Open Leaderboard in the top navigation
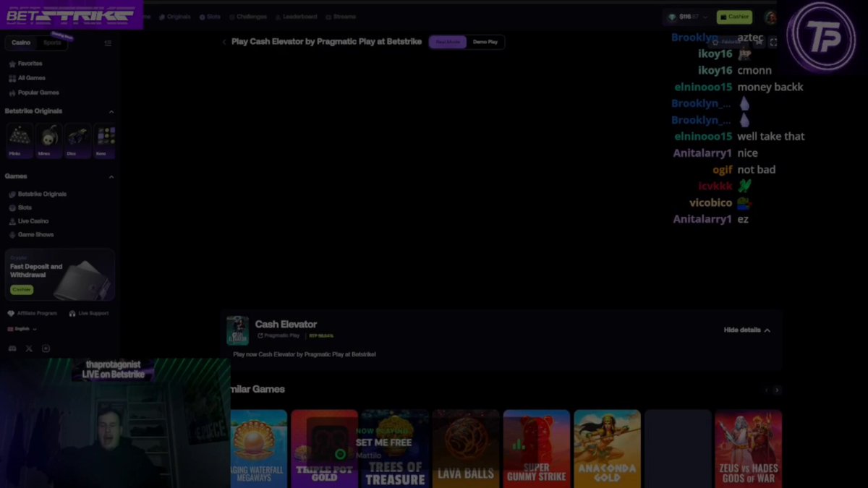The width and height of the screenshot is (868, 488). tap(296, 17)
